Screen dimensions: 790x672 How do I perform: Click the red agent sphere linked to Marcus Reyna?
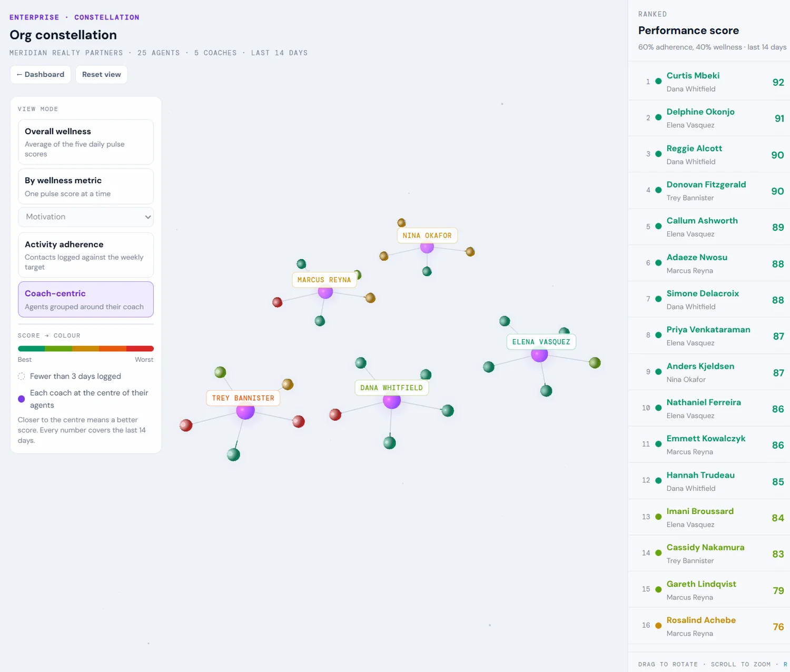click(x=278, y=302)
